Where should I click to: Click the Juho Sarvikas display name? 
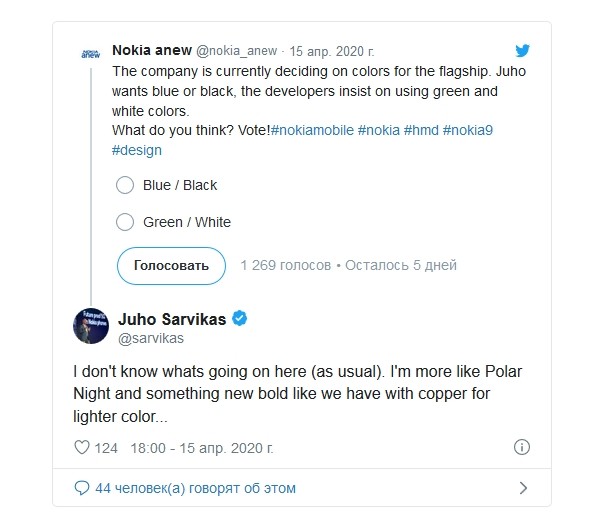(x=172, y=319)
